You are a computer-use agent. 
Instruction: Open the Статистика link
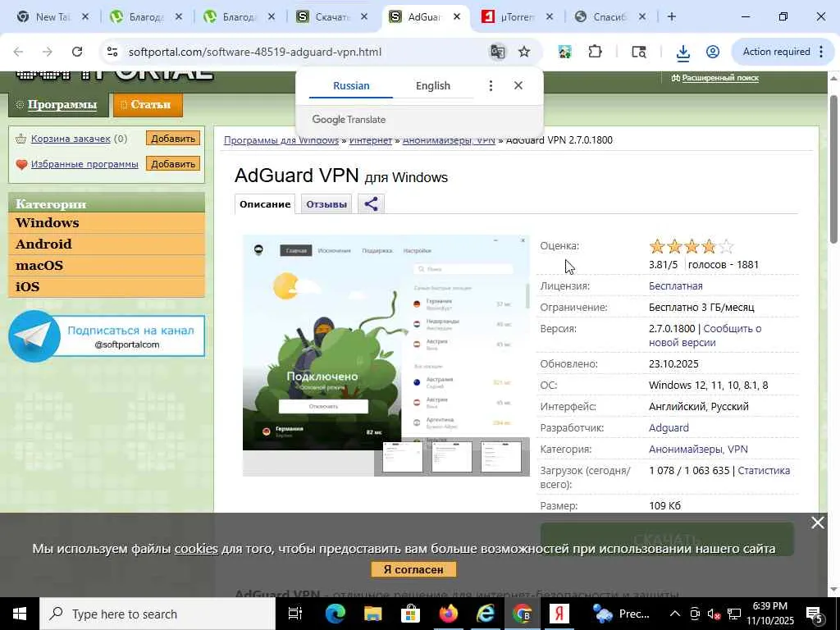pyautogui.click(x=764, y=470)
